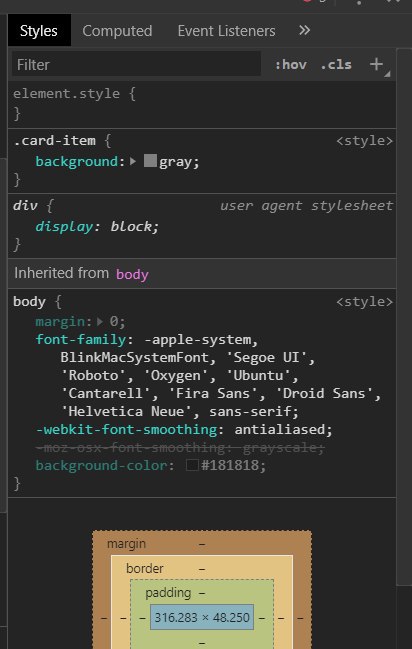Click the struck-through -moz-osx-font-smoothing declaration
Viewport: 412px width, 649px height.
coord(180,447)
